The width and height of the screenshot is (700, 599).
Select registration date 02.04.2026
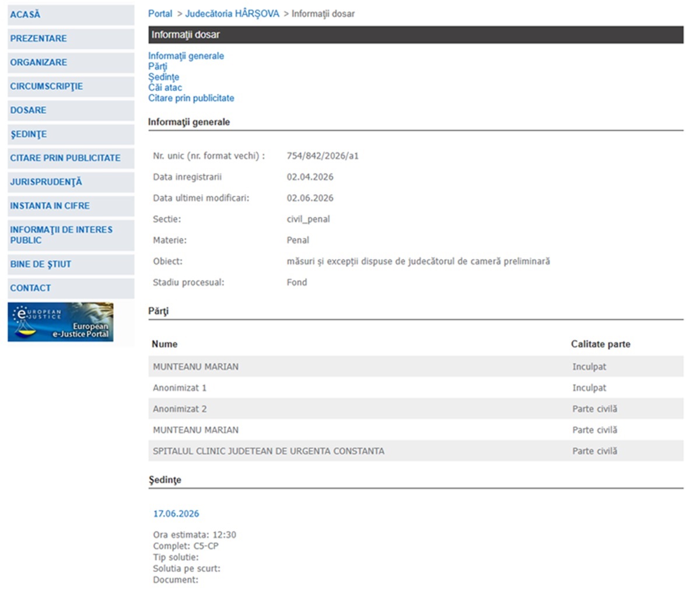pyautogui.click(x=310, y=177)
